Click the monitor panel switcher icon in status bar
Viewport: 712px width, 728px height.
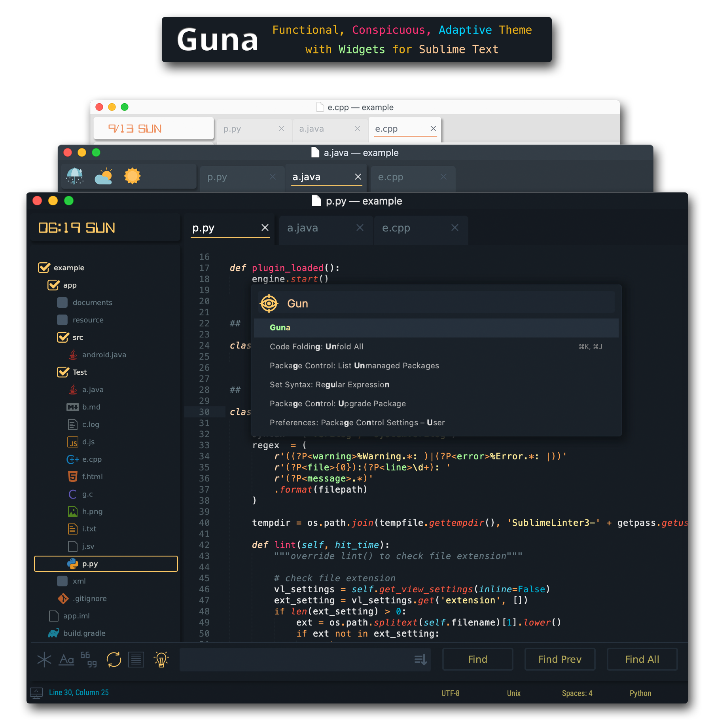coord(36,693)
